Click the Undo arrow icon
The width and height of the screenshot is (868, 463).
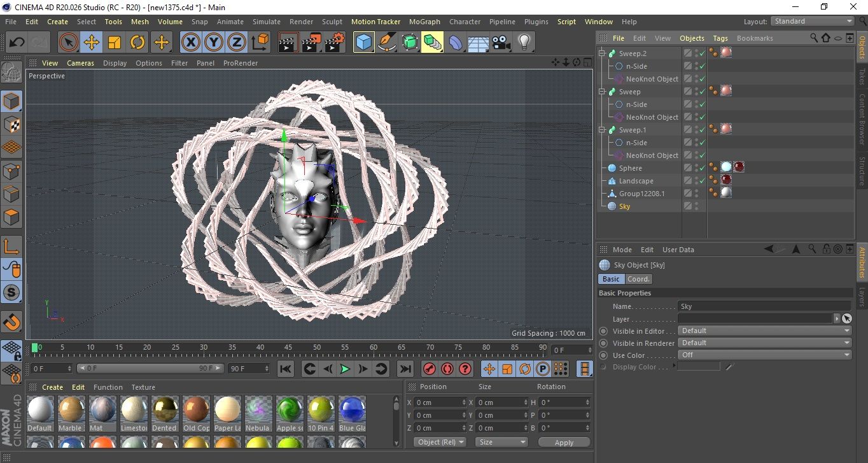tap(17, 43)
